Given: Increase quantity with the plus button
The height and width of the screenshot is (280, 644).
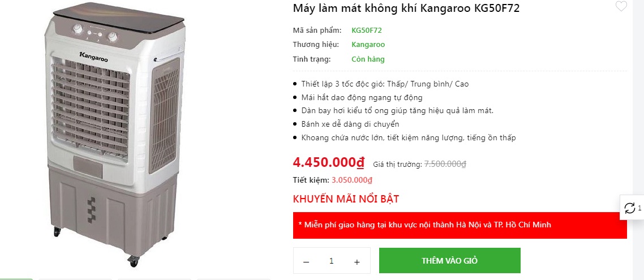Looking at the screenshot, I should point(357,261).
